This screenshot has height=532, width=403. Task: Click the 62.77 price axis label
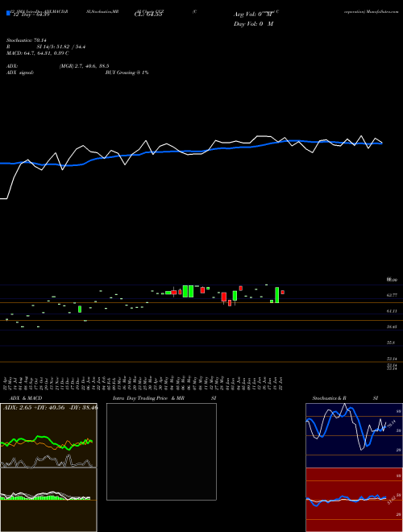click(392, 296)
